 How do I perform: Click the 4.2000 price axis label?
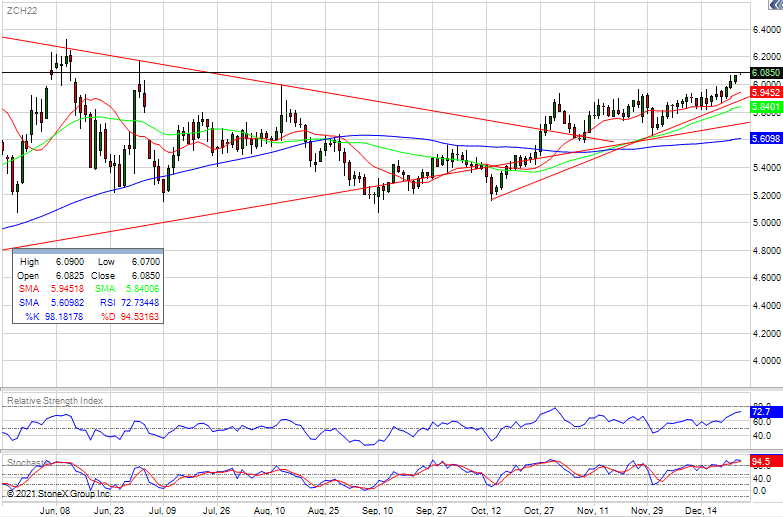click(x=767, y=333)
